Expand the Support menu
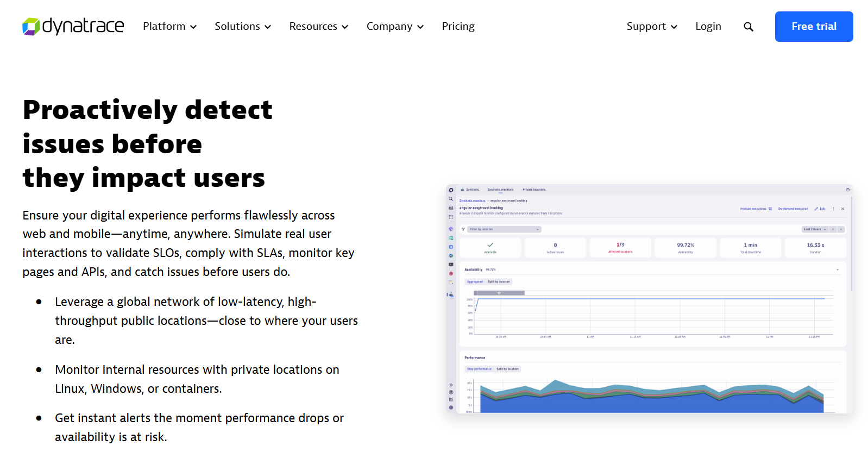Screen dimensions: 868x458 click(x=652, y=26)
